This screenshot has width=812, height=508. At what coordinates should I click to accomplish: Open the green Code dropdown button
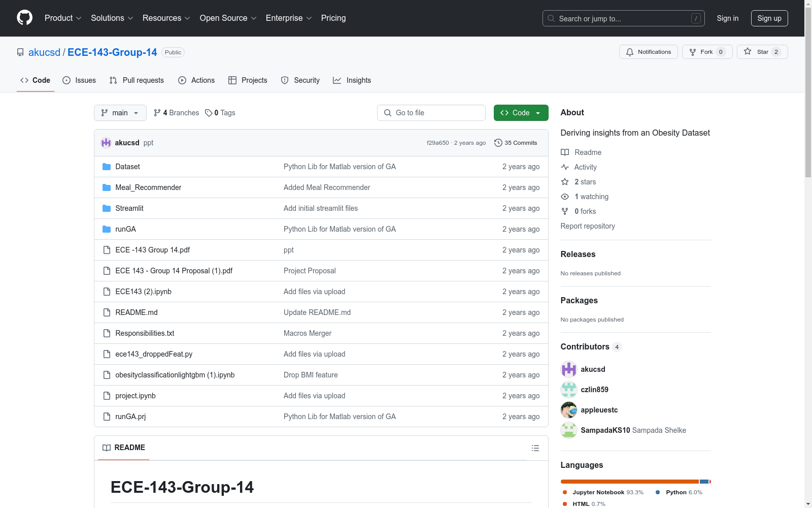(x=521, y=113)
